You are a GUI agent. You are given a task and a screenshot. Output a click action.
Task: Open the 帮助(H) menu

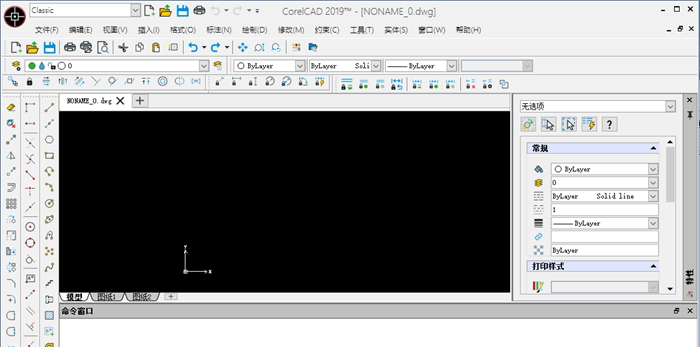click(468, 30)
